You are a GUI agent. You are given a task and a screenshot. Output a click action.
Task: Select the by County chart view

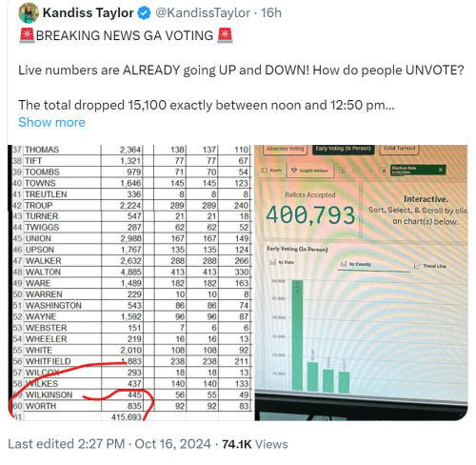click(356, 264)
